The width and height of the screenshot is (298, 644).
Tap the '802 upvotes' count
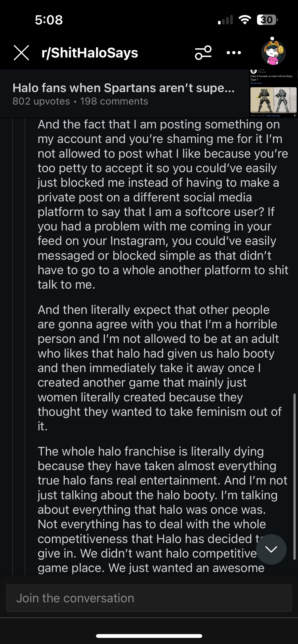(x=41, y=101)
